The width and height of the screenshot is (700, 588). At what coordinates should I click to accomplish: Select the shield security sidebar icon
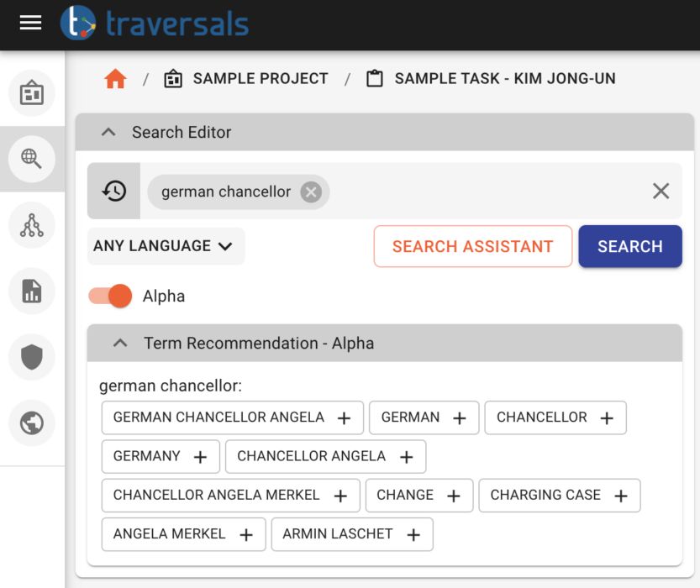pos(32,357)
